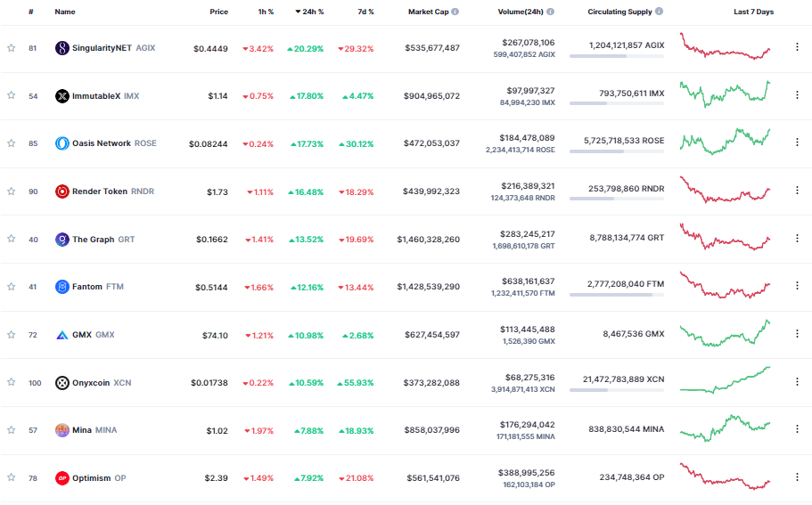Add Optimism to watchlist via star
The height and width of the screenshot is (505, 812).
click(x=12, y=478)
